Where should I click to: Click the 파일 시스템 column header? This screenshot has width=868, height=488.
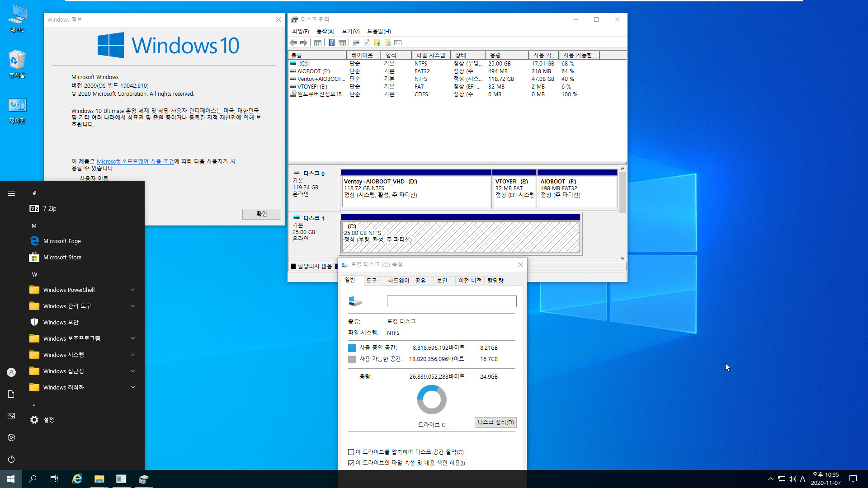point(431,55)
